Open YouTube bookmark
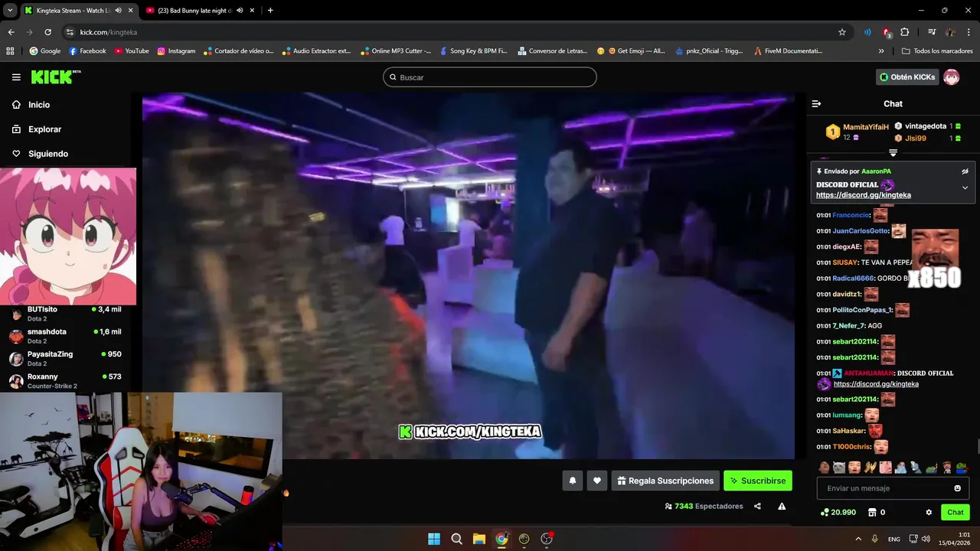980x551 pixels. pyautogui.click(x=132, y=51)
